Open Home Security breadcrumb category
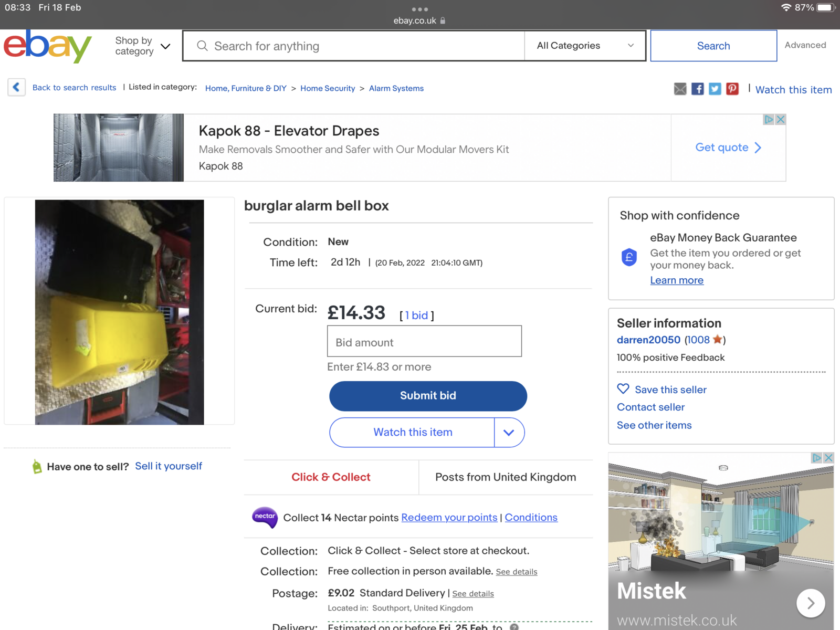Viewport: 840px width, 630px height. pyautogui.click(x=328, y=88)
